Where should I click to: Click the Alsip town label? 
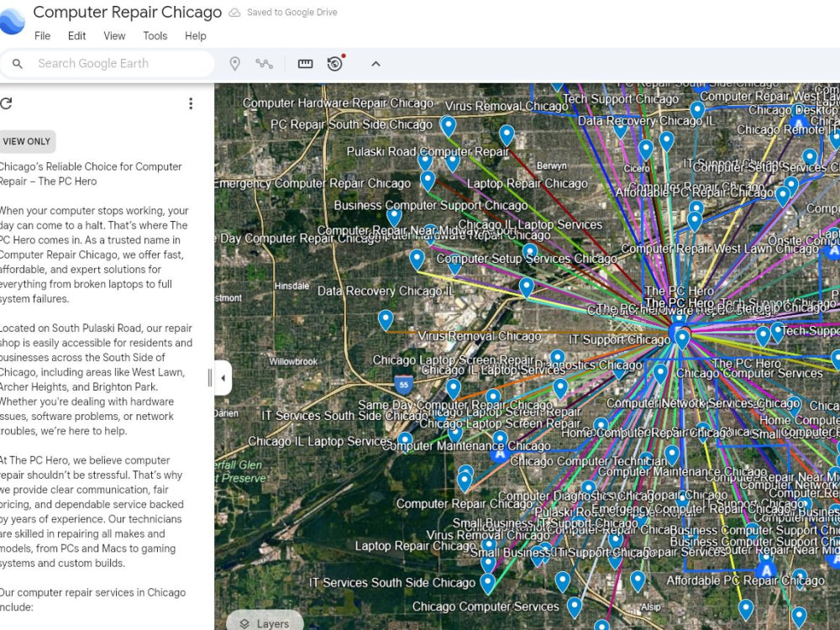(651, 607)
